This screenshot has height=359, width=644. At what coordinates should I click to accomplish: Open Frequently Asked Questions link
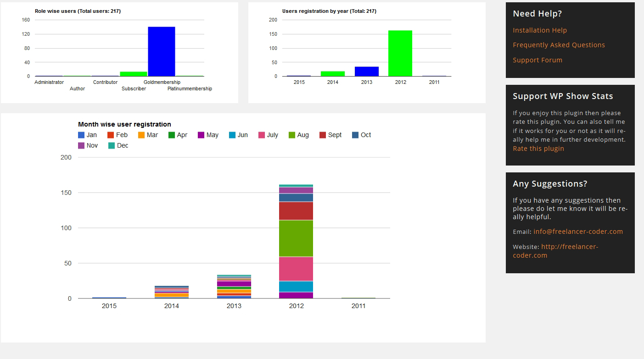(x=559, y=45)
